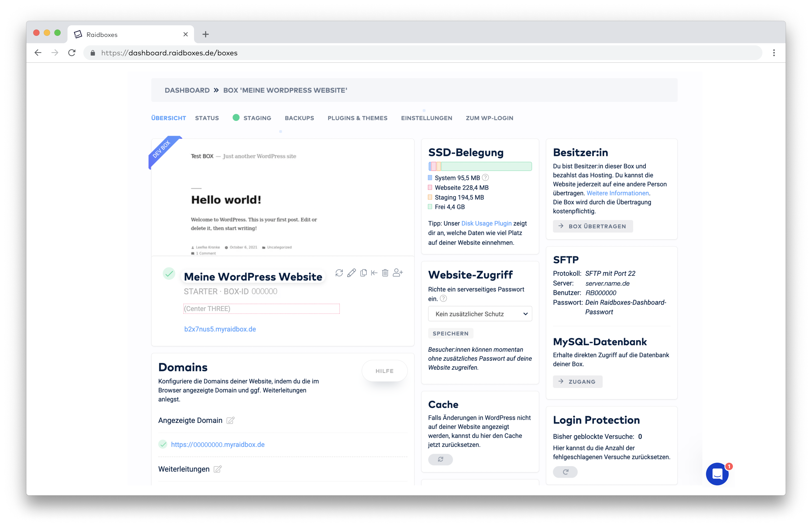Open the browser three-dot menu
The height and width of the screenshot is (527, 812).
774,53
